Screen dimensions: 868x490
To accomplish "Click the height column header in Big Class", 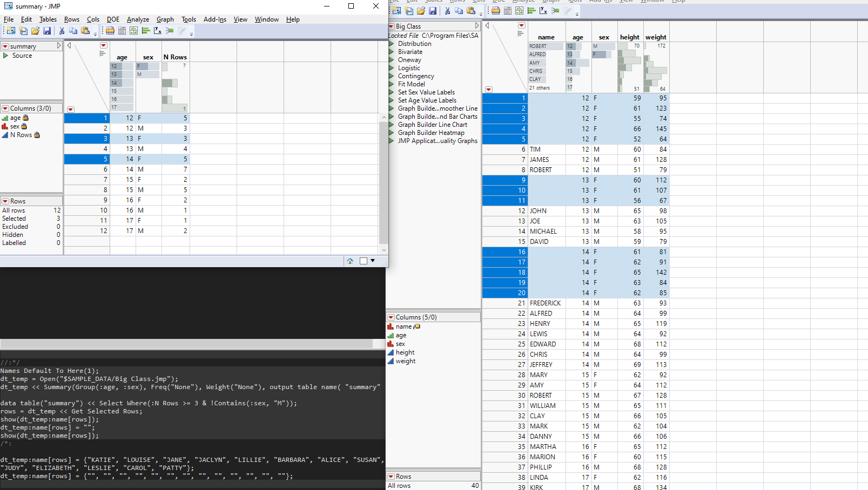I will [629, 37].
